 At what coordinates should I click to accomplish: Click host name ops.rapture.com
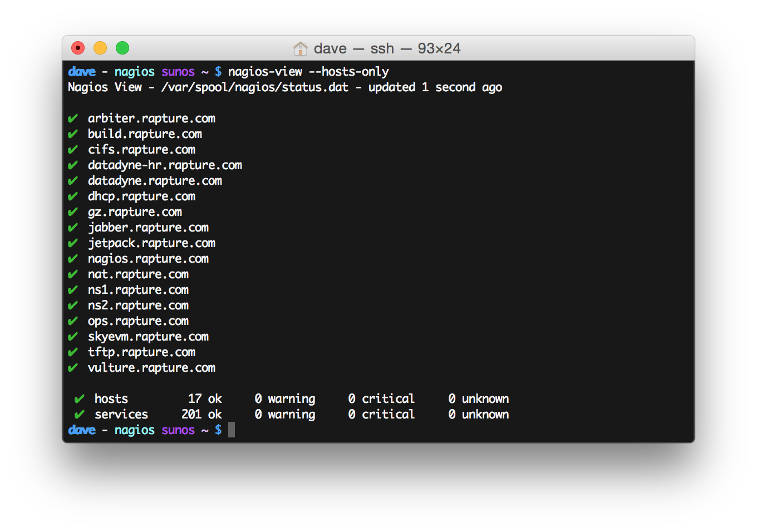coord(138,321)
